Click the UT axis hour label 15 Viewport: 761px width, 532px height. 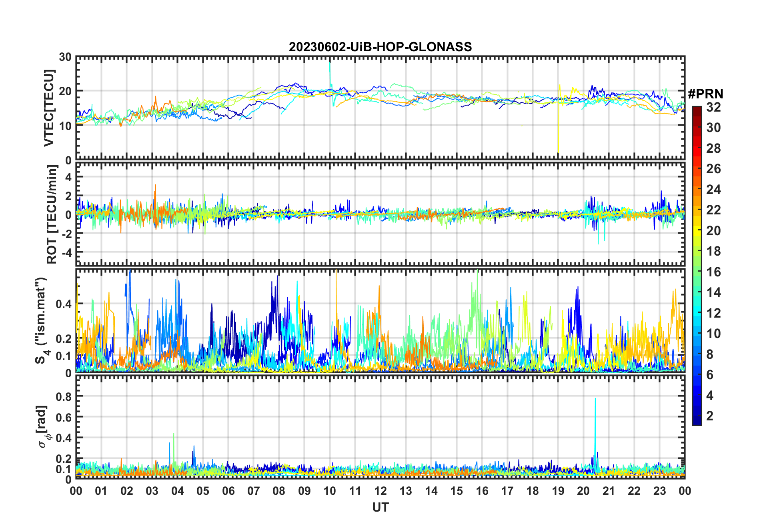(x=457, y=491)
